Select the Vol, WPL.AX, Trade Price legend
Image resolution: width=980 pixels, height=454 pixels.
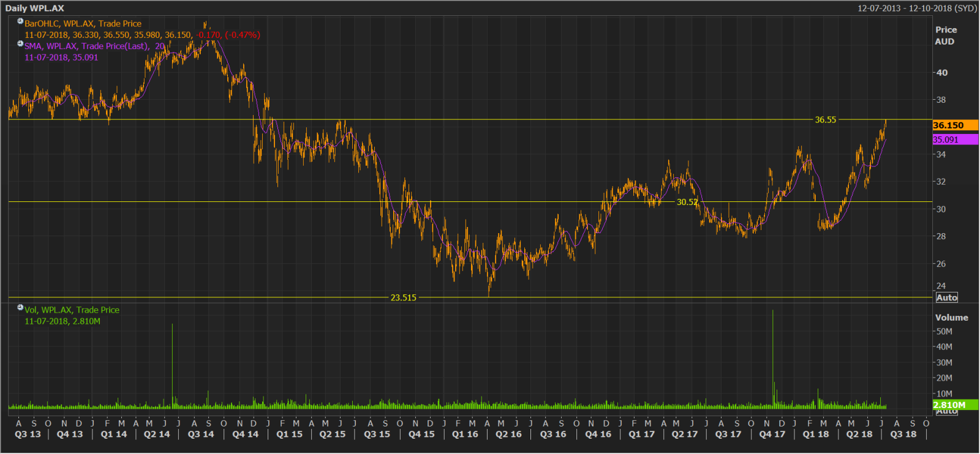coord(72,310)
